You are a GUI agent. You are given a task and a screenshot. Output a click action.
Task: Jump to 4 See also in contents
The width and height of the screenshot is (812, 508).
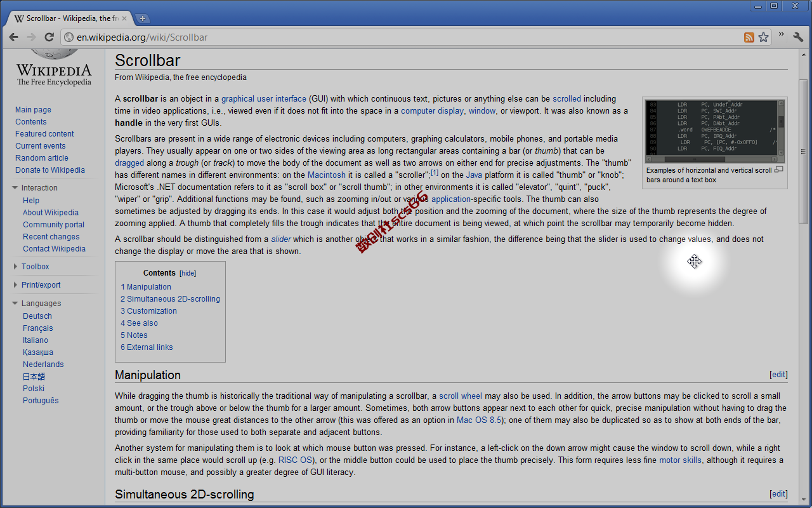140,323
